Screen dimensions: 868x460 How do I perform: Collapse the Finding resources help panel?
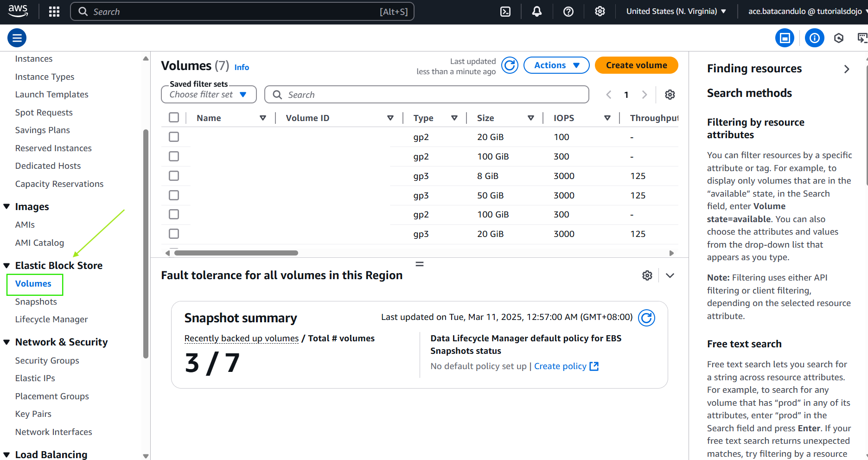pos(847,69)
